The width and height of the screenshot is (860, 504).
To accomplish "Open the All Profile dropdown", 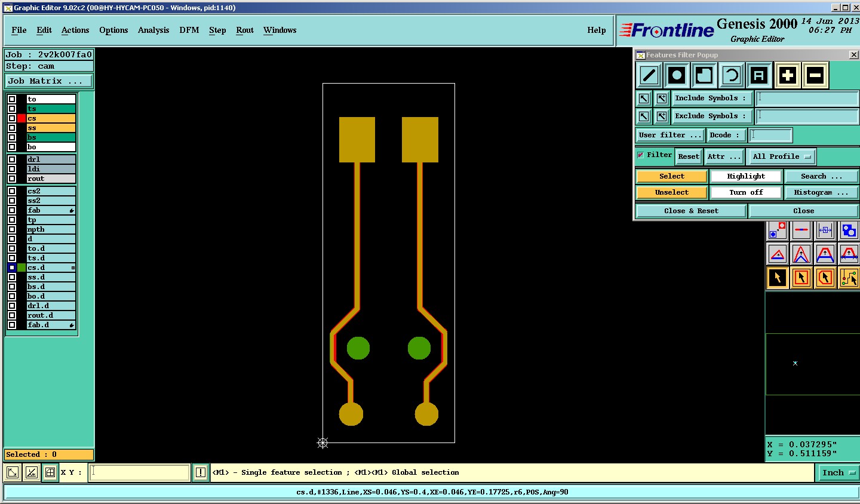I will tap(782, 156).
